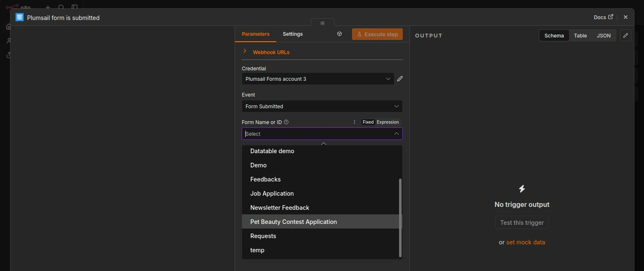Screen dimensions: 644x271
Task: Edit credential with the pencil icon
Action: tap(400, 79)
